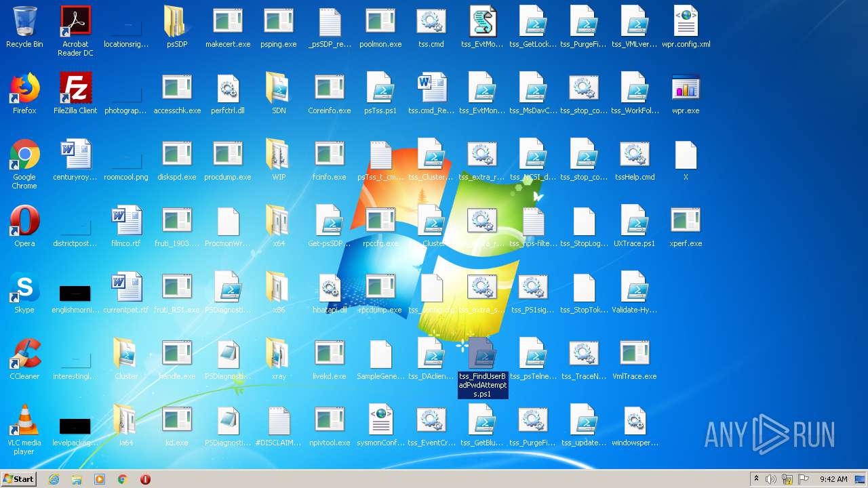This screenshot has width=868, height=488.
Task: Select fcinfo.exe file icon
Action: tap(330, 160)
